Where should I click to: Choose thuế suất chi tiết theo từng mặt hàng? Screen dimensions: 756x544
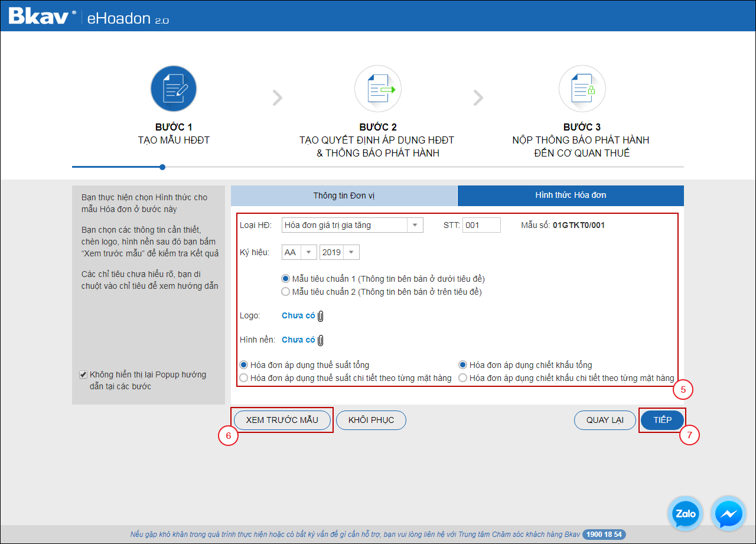pyautogui.click(x=244, y=378)
